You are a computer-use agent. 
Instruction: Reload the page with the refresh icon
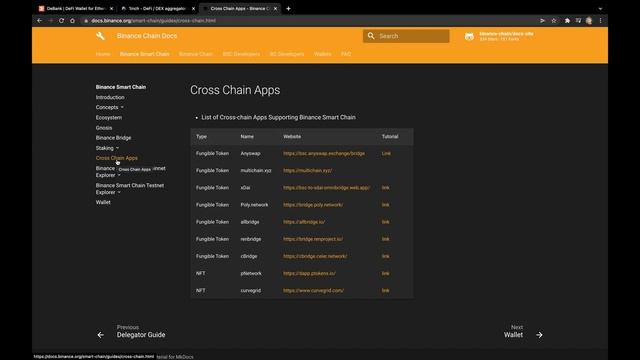tap(61, 20)
